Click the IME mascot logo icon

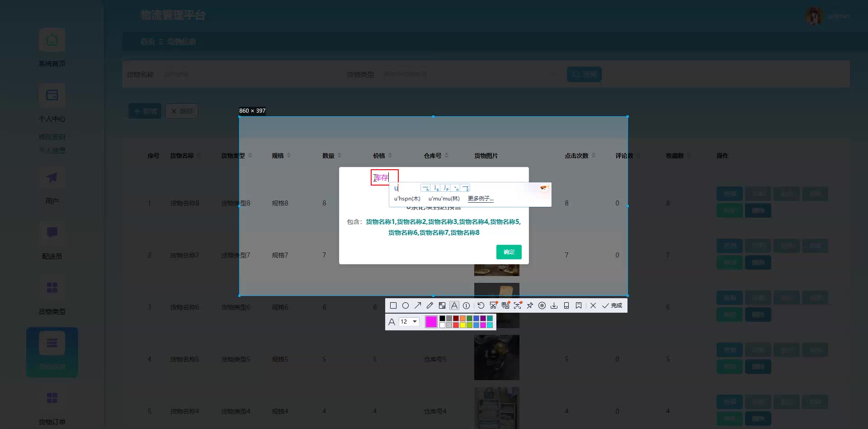tap(544, 188)
